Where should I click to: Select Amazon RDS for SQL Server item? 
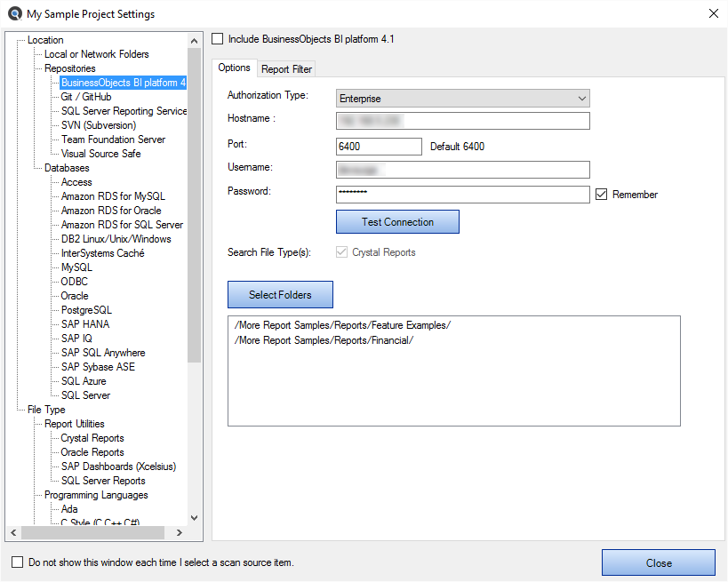(x=122, y=225)
